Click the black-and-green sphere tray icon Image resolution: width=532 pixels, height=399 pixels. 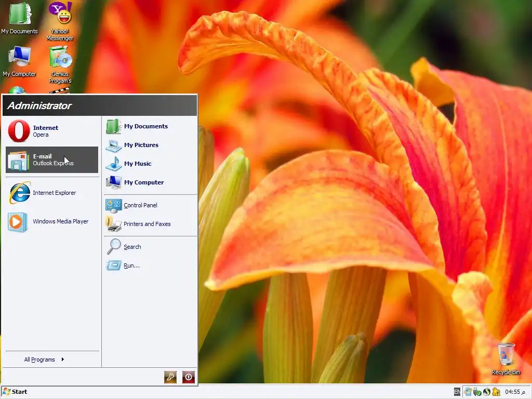coord(486,392)
